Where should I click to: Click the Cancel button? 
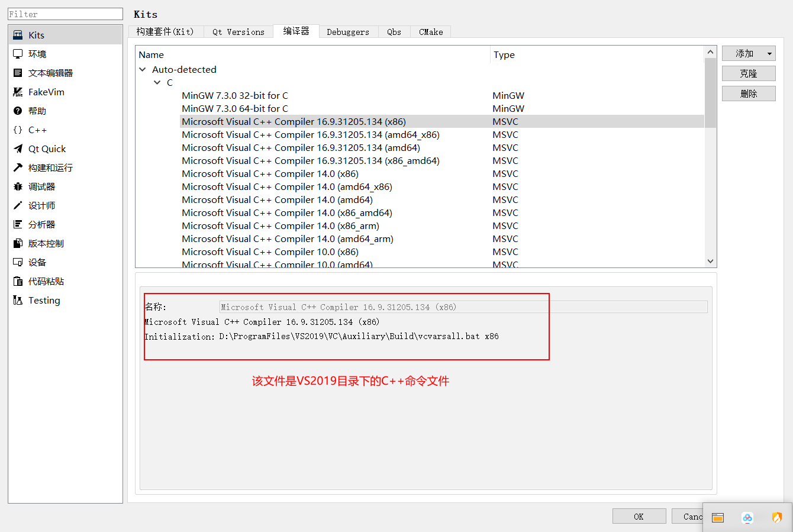tap(688, 516)
